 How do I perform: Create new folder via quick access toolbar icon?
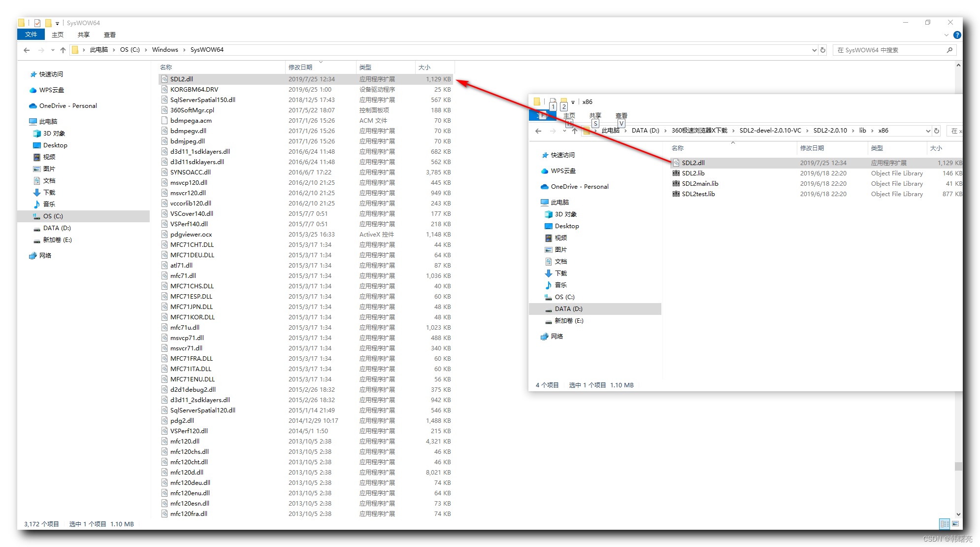point(48,23)
